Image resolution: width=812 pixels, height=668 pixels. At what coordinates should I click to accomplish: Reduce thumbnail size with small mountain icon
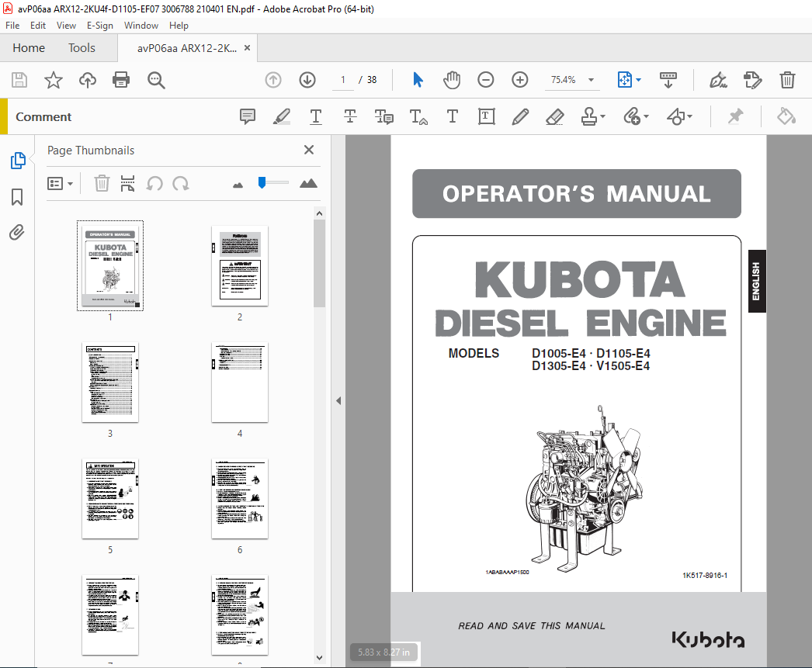pyautogui.click(x=238, y=185)
